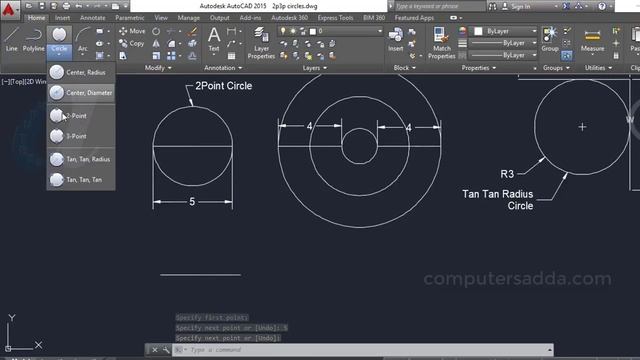This screenshot has height=360, width=640.
Task: Select the Mirror tool icon
Action: 156,43
